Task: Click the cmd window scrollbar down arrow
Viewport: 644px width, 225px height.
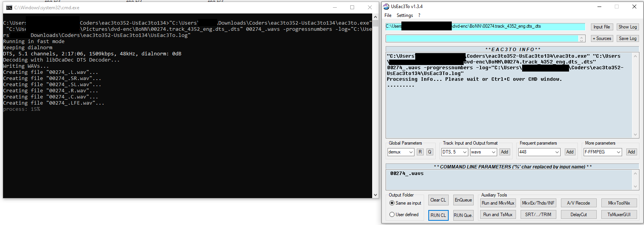Action: pos(376,195)
